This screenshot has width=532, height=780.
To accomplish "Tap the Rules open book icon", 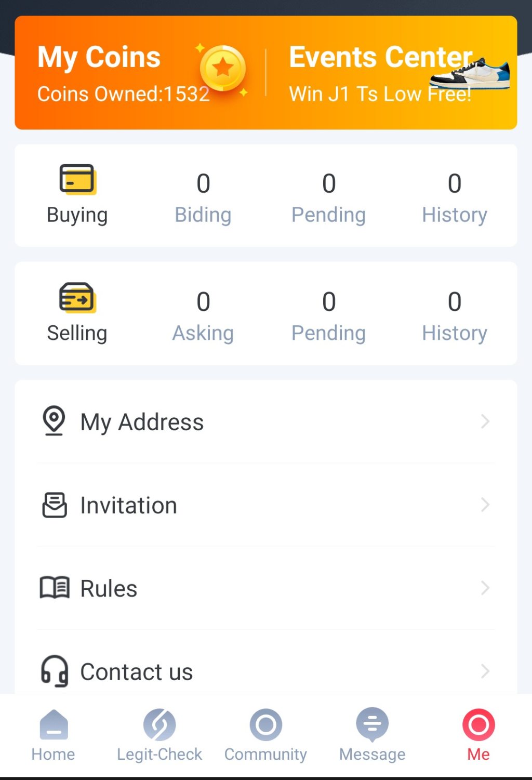I will click(55, 588).
